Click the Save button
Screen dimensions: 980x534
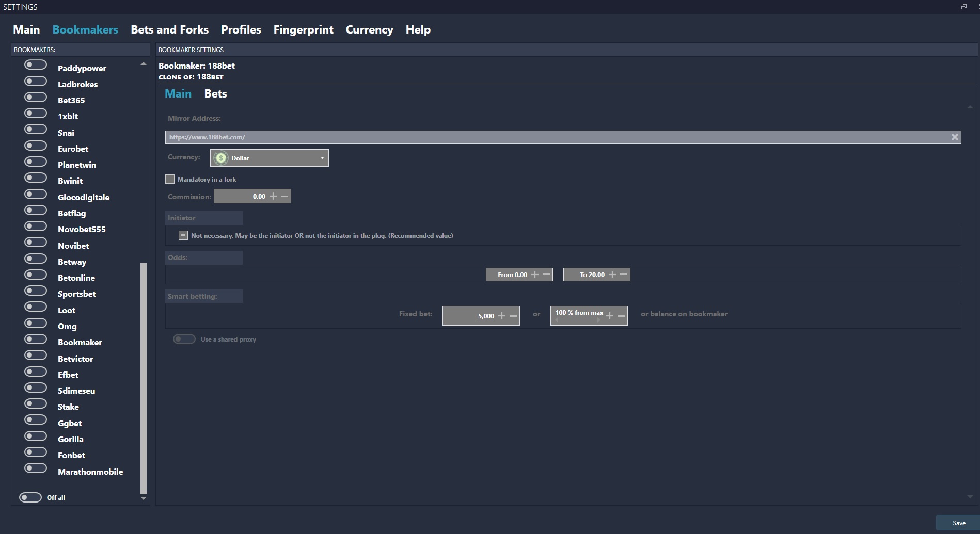pyautogui.click(x=958, y=523)
